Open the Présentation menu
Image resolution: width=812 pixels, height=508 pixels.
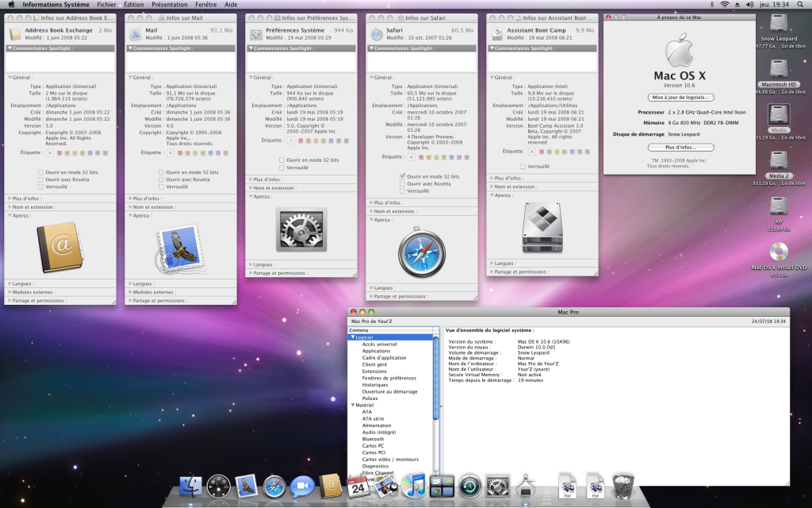tap(170, 5)
